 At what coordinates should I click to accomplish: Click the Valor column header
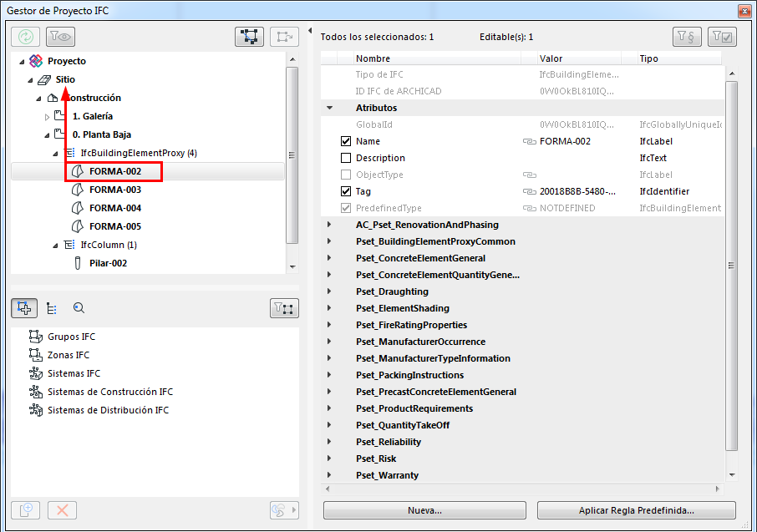point(578,58)
